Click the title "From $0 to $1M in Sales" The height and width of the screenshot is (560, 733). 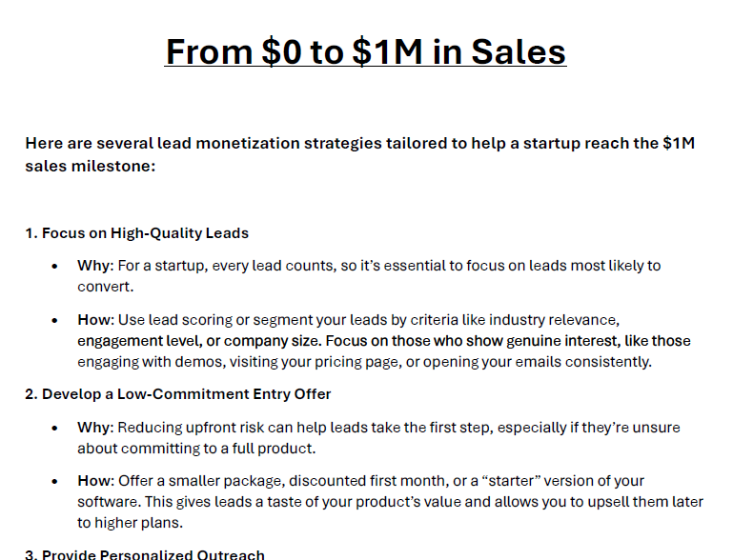(366, 51)
